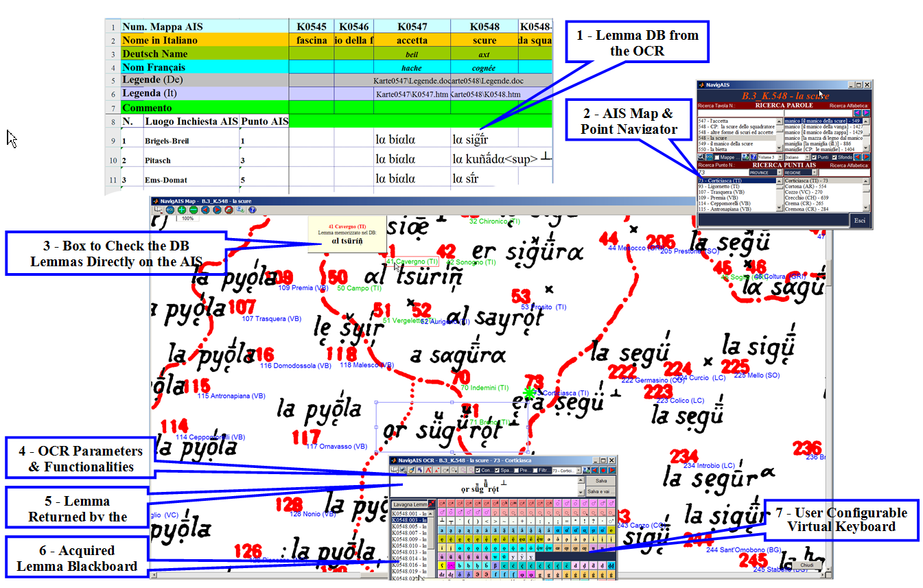Click the paintbrush clean icon in OCR toolbar
Screen dimensions: 923x588
point(412,470)
